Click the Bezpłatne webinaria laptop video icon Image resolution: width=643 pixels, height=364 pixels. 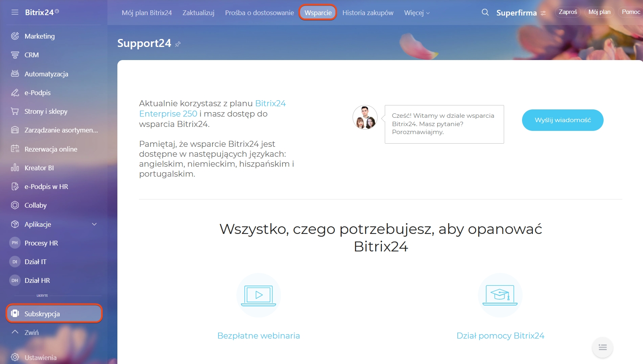[x=259, y=295]
